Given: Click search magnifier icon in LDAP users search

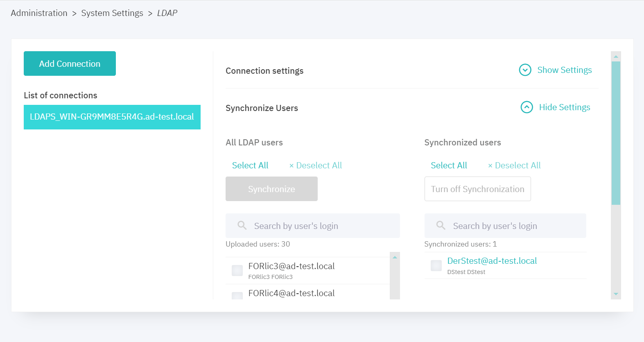Looking at the screenshot, I should (x=242, y=225).
